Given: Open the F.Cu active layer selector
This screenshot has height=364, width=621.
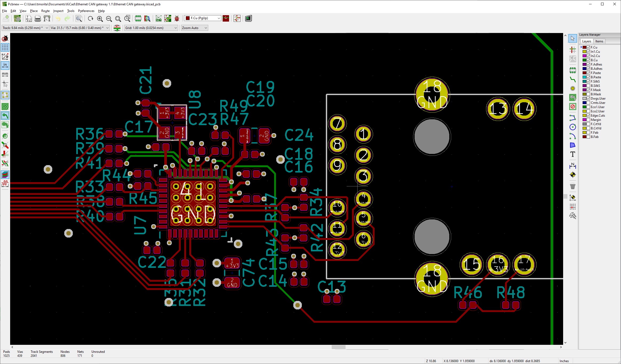Looking at the screenshot, I should [x=203, y=18].
